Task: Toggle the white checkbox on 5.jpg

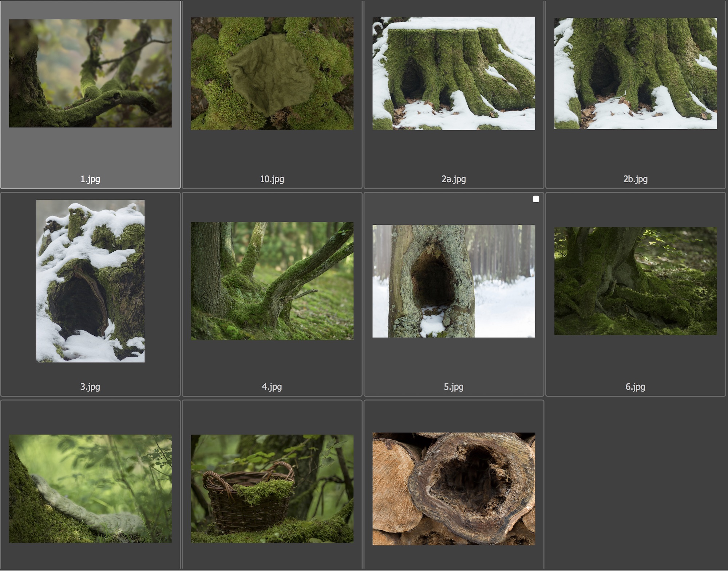Action: 536,199
